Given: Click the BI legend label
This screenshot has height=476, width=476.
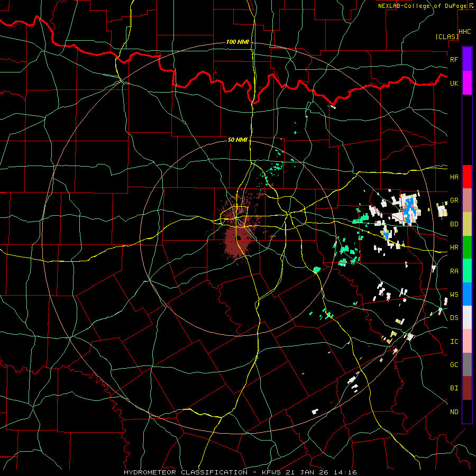Looking at the screenshot, I should tap(454, 388).
